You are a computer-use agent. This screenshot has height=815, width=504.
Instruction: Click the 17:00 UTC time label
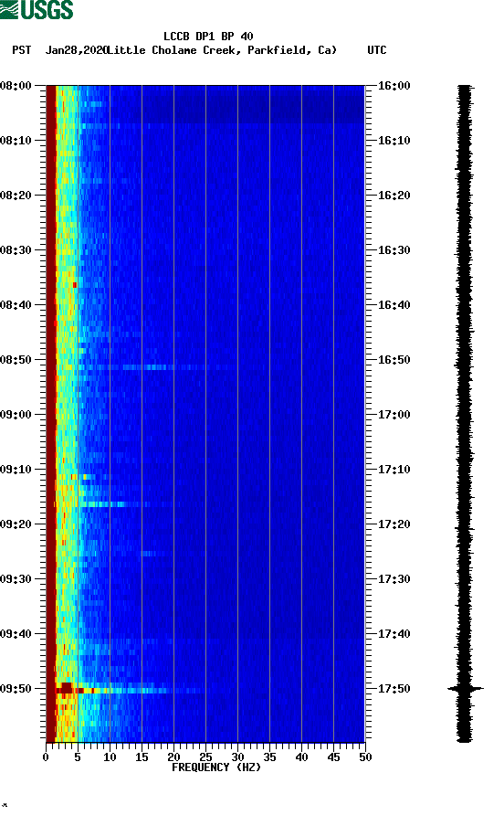click(394, 415)
